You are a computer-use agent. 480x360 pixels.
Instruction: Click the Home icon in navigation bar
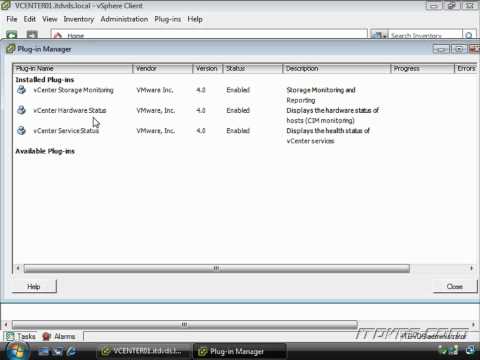pos(58,35)
